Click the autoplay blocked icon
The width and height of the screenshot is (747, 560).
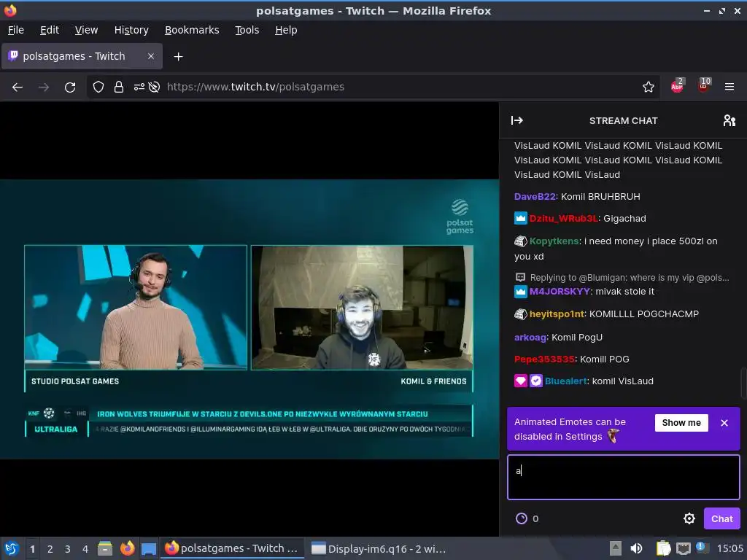[154, 87]
